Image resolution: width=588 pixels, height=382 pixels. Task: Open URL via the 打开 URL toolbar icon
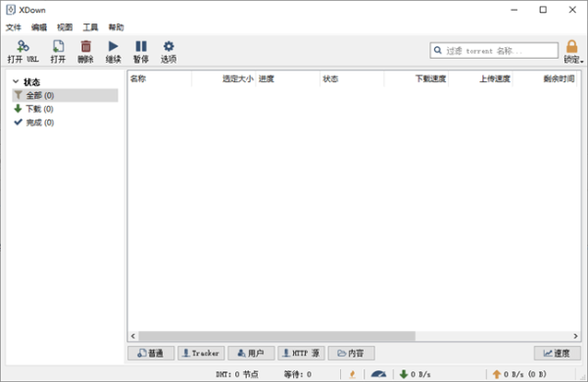click(x=23, y=52)
